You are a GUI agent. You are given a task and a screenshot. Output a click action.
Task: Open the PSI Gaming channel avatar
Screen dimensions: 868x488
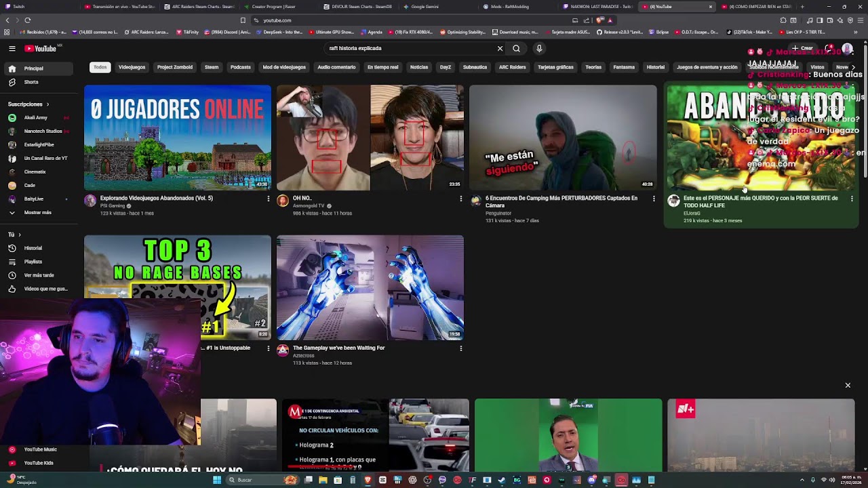tap(90, 201)
